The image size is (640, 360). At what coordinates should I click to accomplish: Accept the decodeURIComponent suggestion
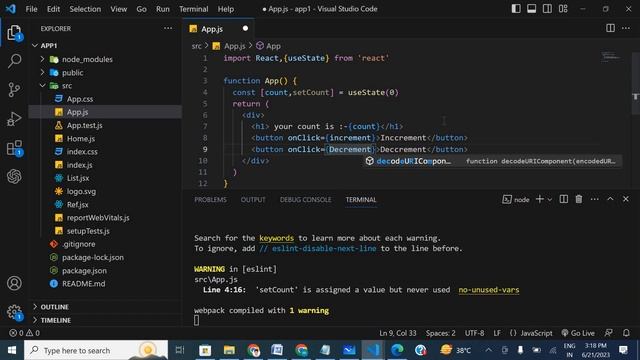click(x=493, y=161)
